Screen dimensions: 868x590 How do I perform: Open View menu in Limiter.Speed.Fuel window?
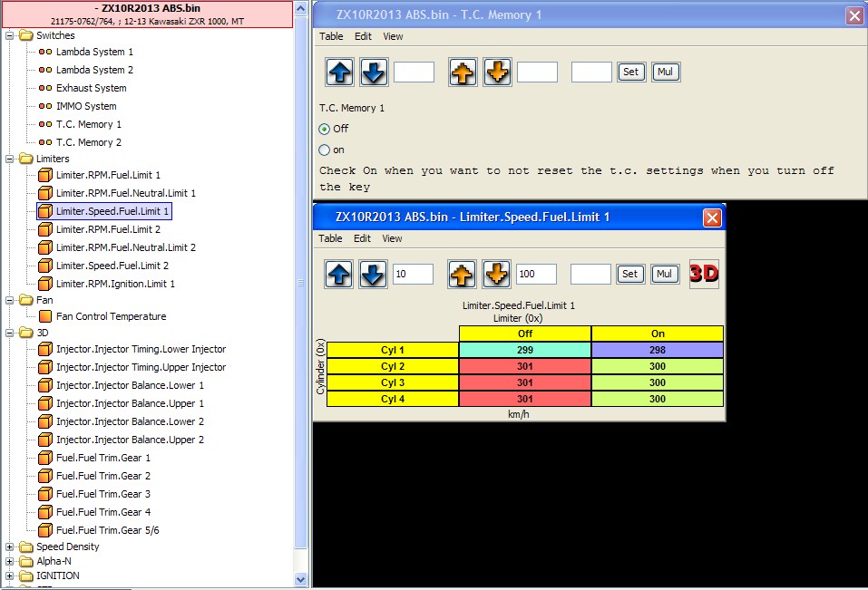point(392,238)
